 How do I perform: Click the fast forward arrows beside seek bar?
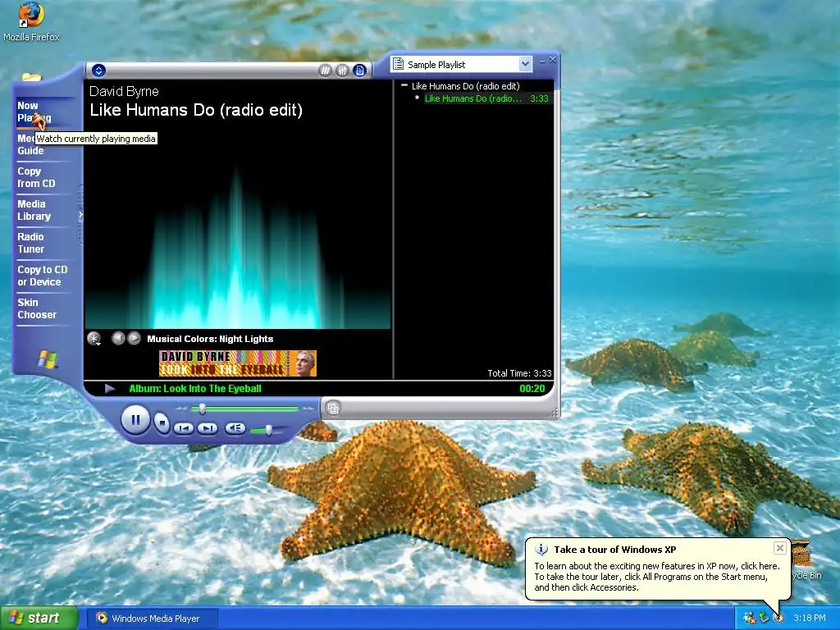[x=308, y=409]
